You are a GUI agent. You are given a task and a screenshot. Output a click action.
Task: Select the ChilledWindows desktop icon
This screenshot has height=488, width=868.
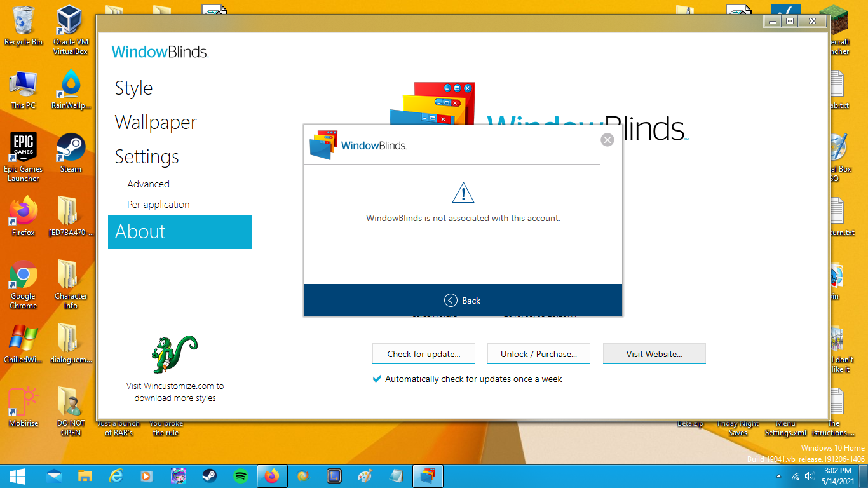(24, 344)
